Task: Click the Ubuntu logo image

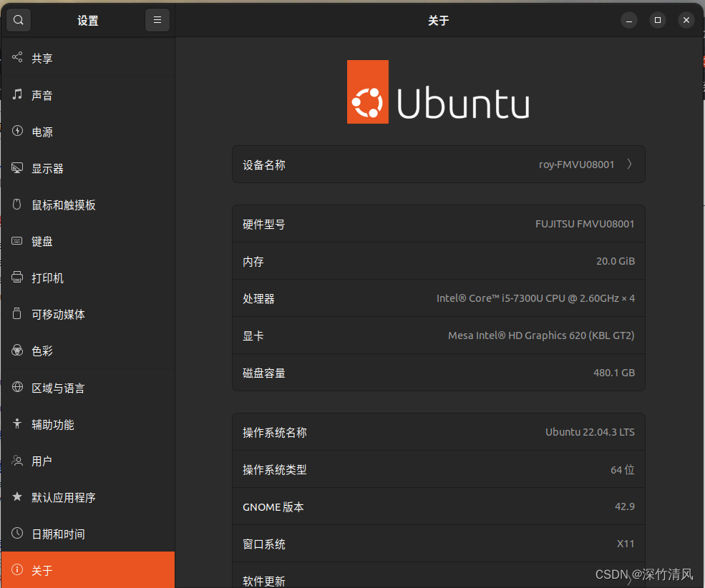Action: [438, 92]
